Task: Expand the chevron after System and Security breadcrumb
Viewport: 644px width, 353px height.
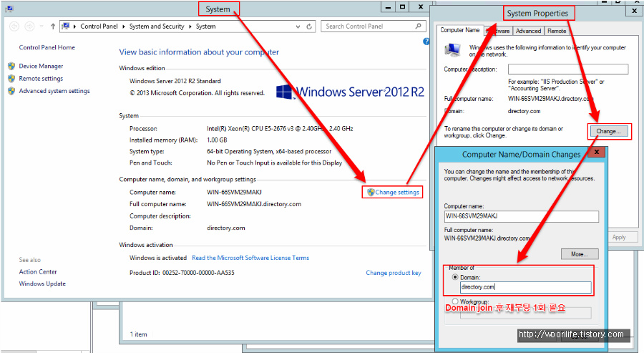Action: [x=190, y=26]
